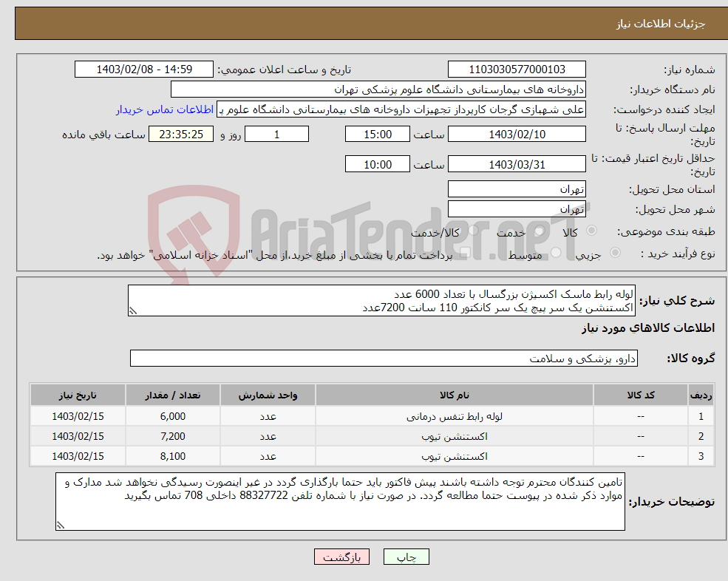Open the اطلاعات تماس خریدار link
Viewport: 728px width, 581px height.
click(x=164, y=109)
